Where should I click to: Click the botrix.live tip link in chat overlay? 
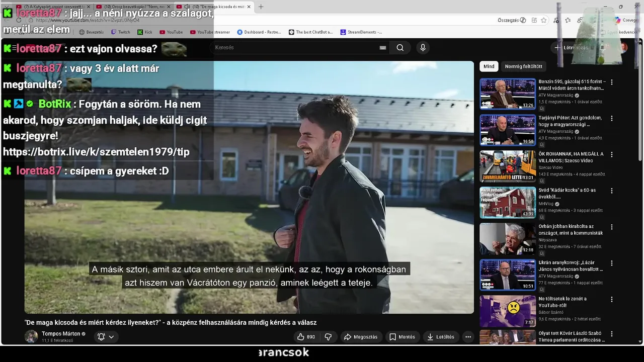[x=96, y=152]
